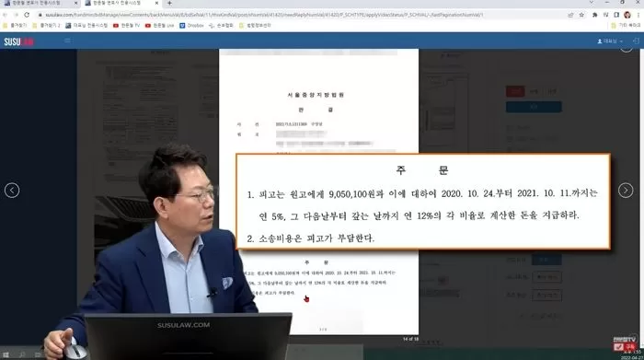Open a new browser tab
This screenshot has height=360, width=644.
(x=169, y=3)
